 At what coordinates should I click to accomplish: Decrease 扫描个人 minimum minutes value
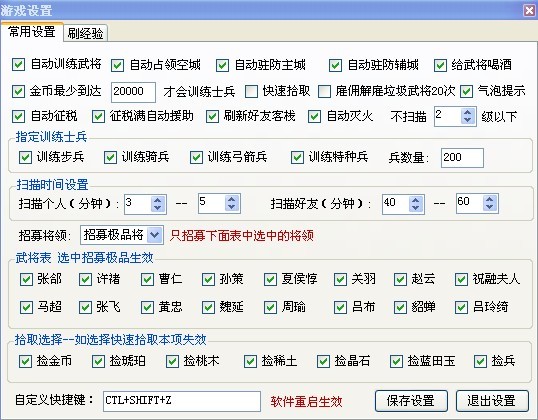[157, 208]
